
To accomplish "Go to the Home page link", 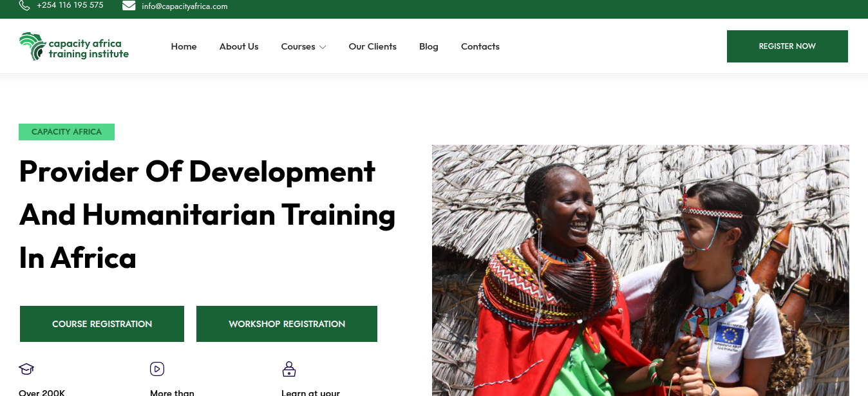I will click(184, 46).
